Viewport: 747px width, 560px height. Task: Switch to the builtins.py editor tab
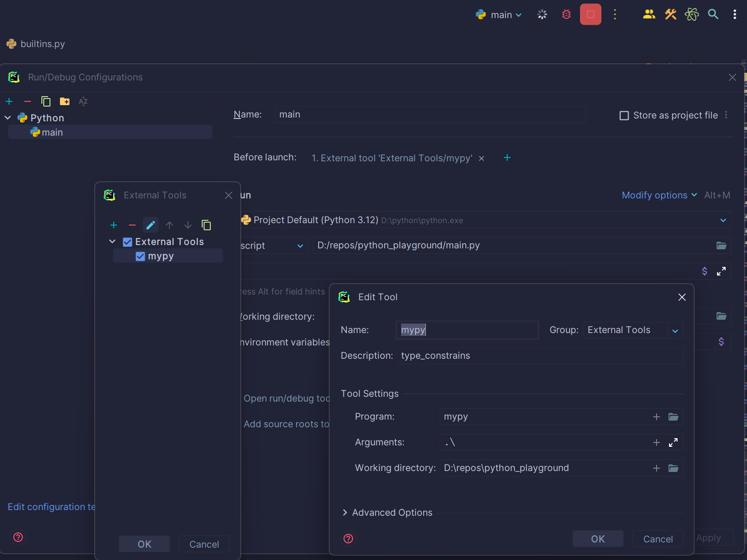(36, 44)
